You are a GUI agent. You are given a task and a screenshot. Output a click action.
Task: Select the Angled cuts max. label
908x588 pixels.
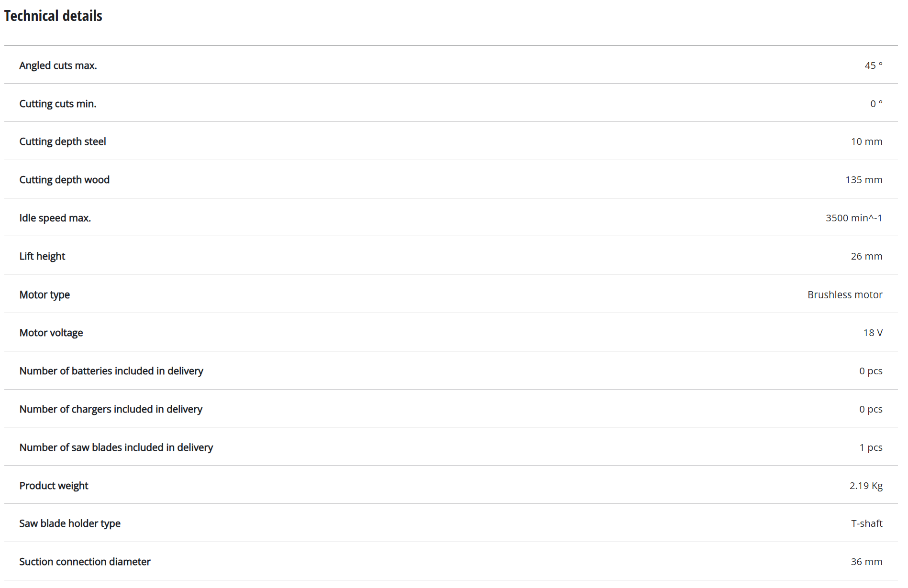58,65
